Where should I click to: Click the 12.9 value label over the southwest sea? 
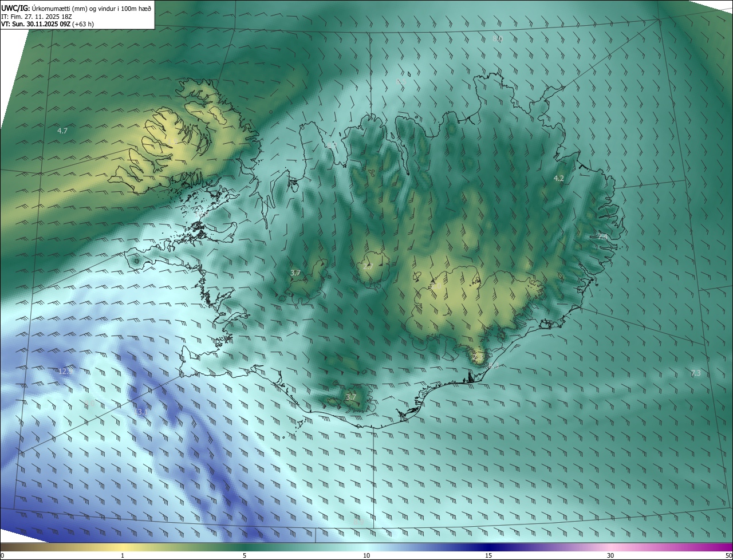click(x=66, y=371)
